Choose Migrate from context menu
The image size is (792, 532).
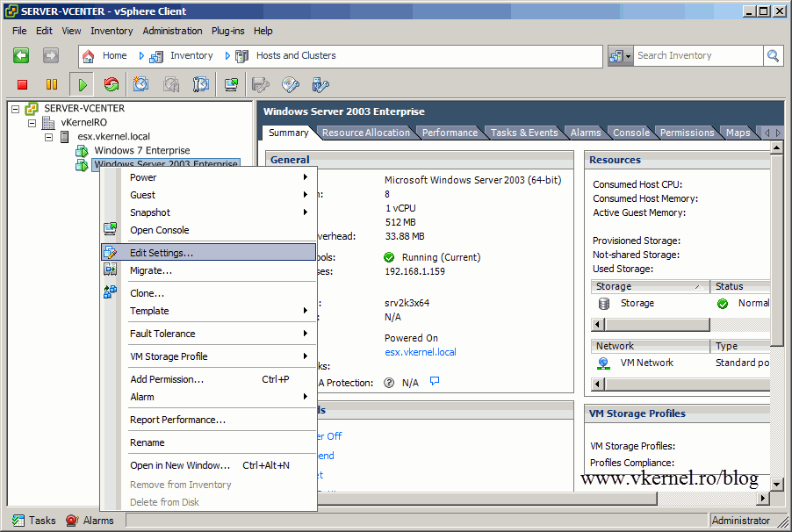coord(209,270)
